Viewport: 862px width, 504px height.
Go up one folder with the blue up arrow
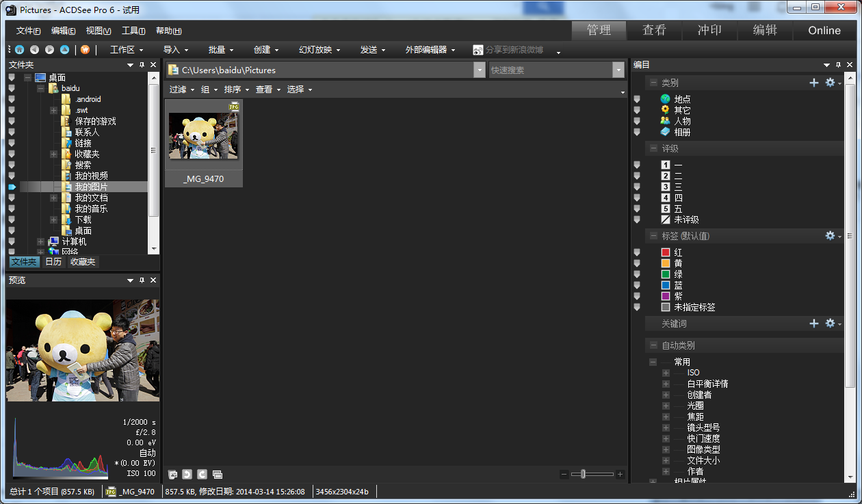click(64, 49)
